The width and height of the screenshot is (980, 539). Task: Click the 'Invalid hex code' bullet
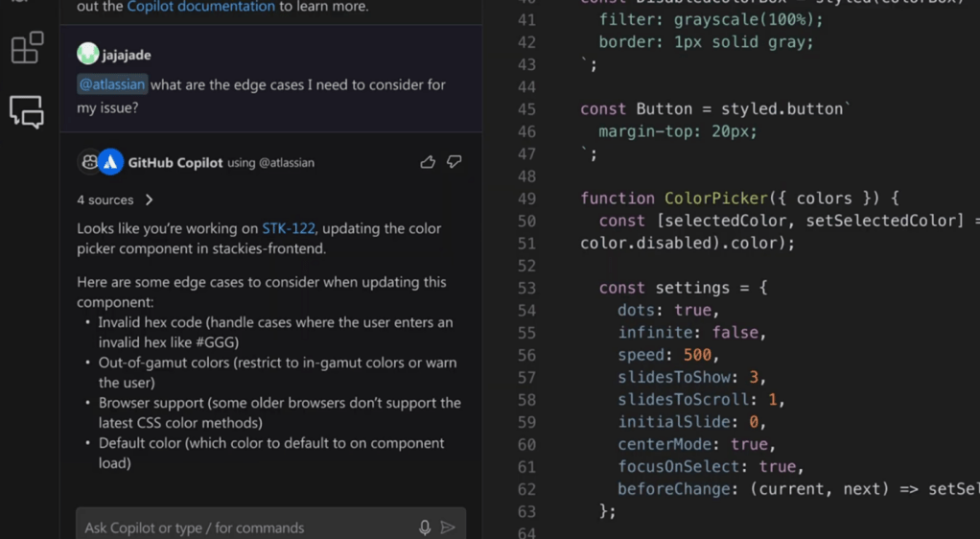click(x=275, y=332)
